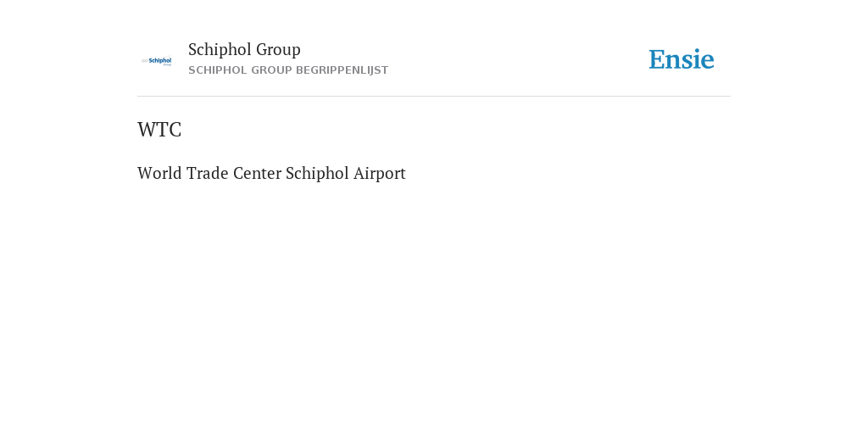Click 'BEGRIPPENLIJST' in the gray subtitle

click(342, 70)
